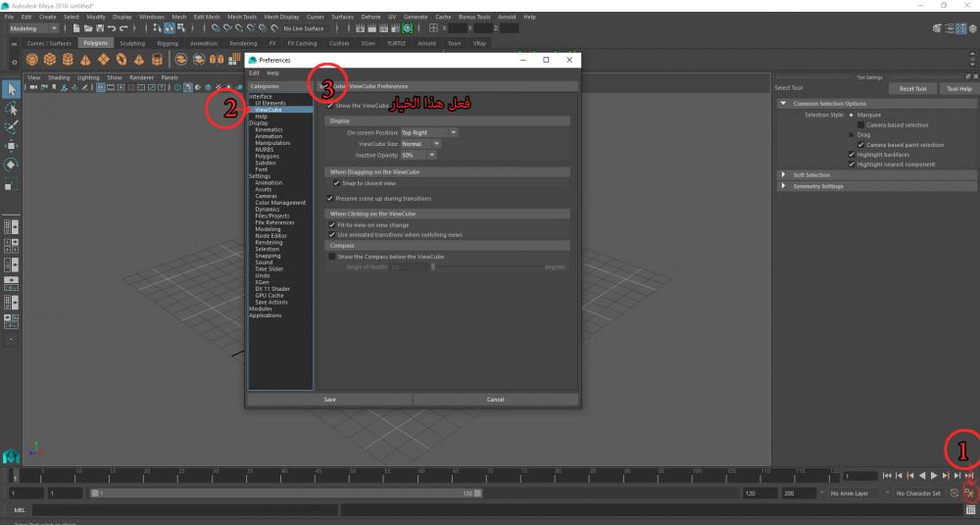Create a polygon pipe from shelf
This screenshot has height=525, width=980.
pos(158,60)
